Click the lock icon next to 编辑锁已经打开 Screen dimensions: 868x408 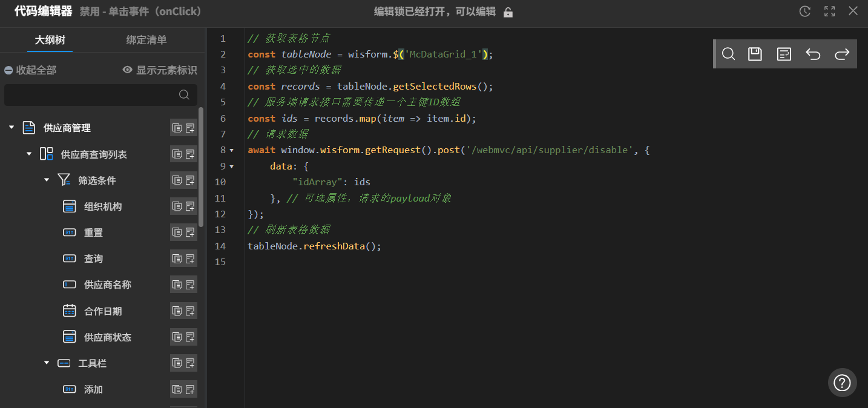pyautogui.click(x=507, y=12)
